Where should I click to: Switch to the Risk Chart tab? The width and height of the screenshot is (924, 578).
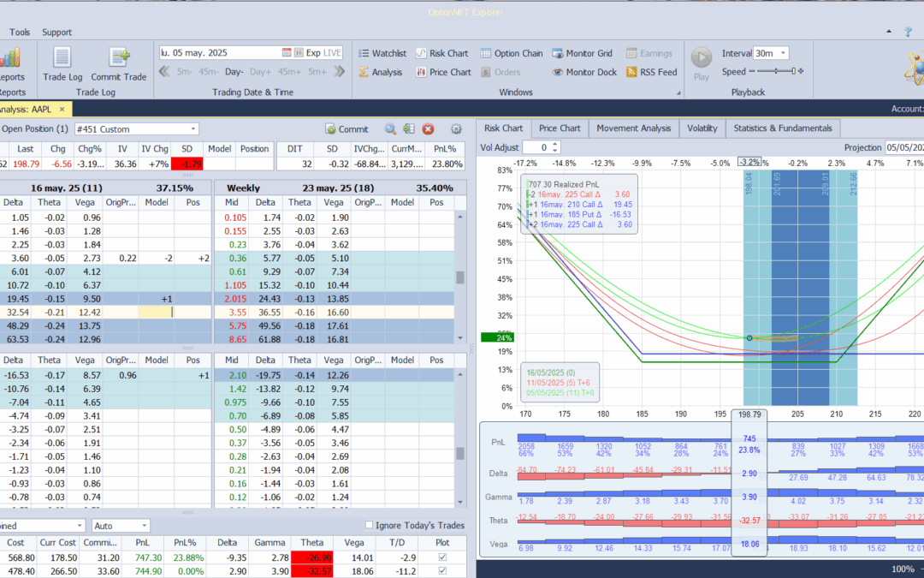[503, 128]
